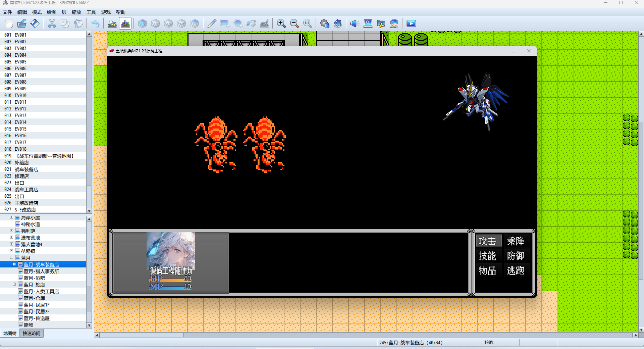Select the Rectangle drawing tool
The width and height of the screenshot is (644, 349).
225,23
